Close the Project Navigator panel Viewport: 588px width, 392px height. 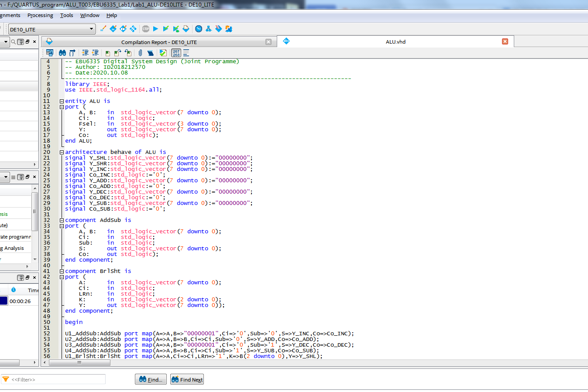point(34,42)
